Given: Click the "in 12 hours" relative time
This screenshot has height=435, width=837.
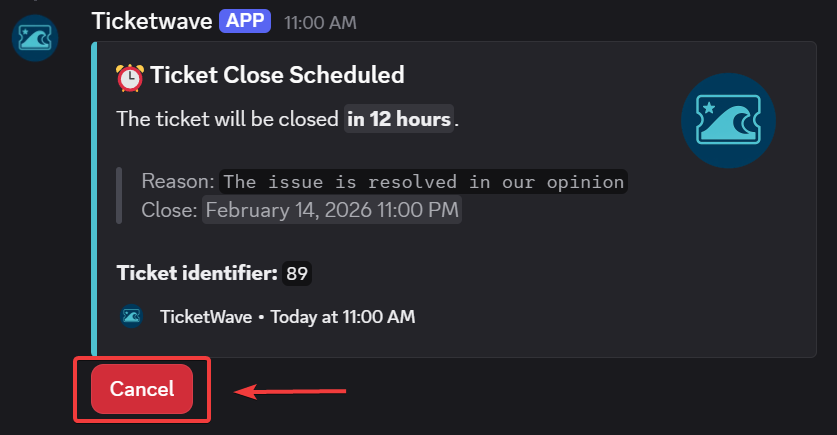Looking at the screenshot, I should click(398, 119).
